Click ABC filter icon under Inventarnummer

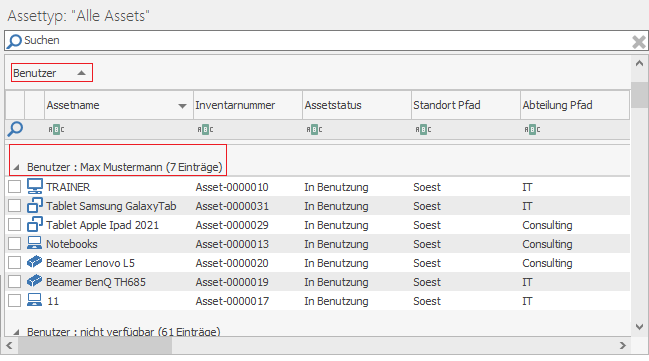coord(205,130)
